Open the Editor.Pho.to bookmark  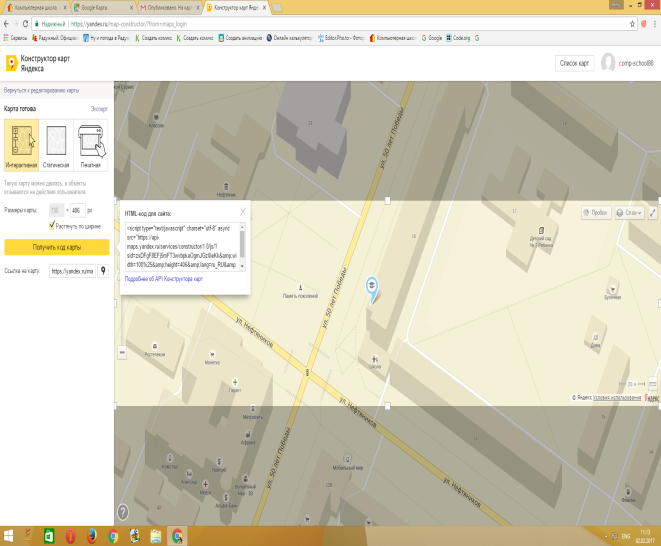tap(341, 38)
